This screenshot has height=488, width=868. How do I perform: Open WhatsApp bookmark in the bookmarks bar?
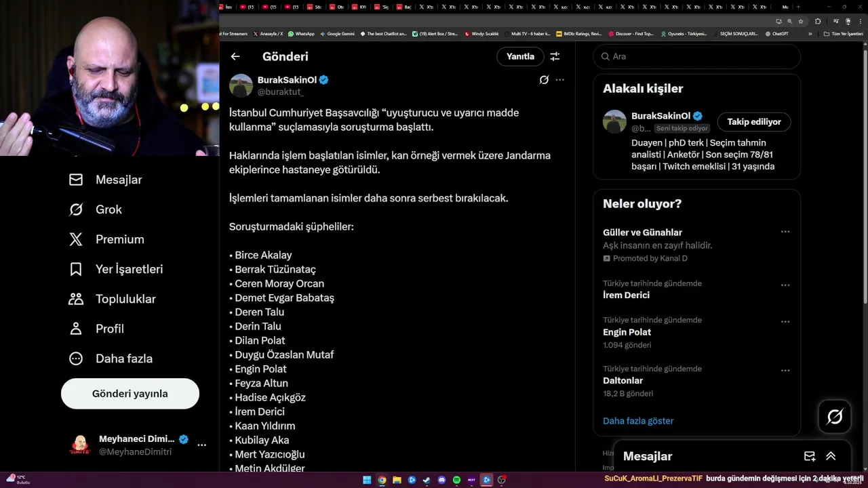301,33
